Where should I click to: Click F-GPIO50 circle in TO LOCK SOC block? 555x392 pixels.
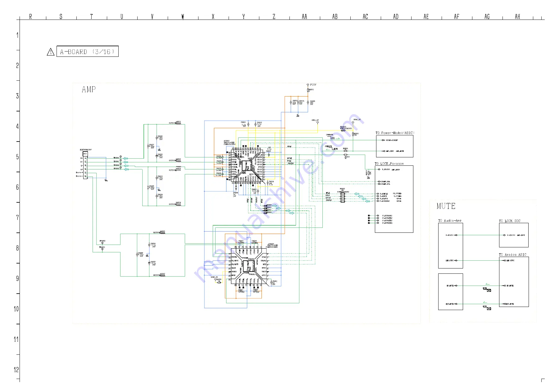point(504,235)
